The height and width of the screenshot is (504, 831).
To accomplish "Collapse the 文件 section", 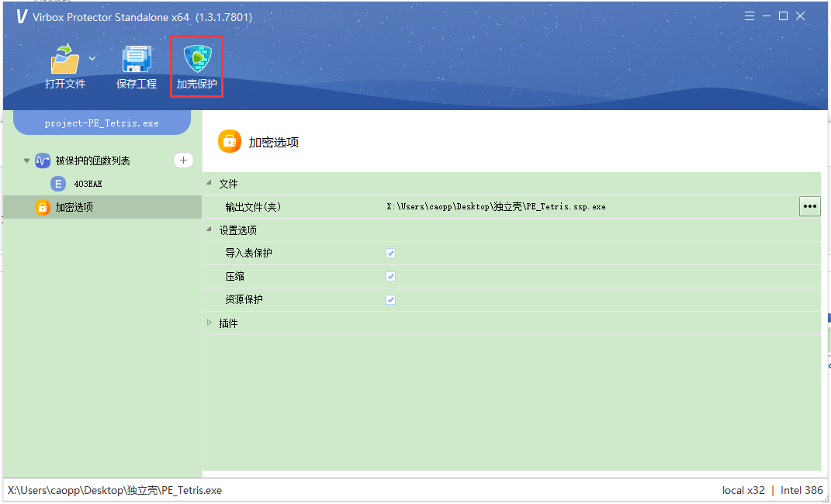I will point(208,184).
